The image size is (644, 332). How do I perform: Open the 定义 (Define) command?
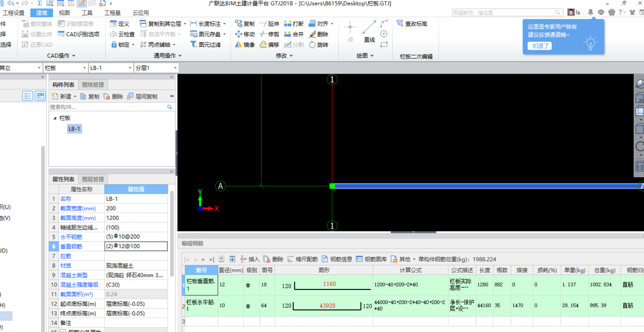pos(120,24)
